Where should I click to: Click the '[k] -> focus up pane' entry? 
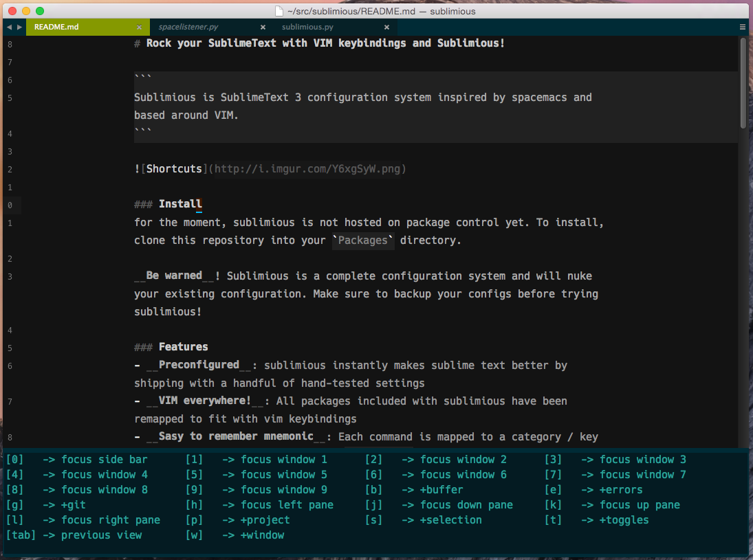tap(612, 505)
